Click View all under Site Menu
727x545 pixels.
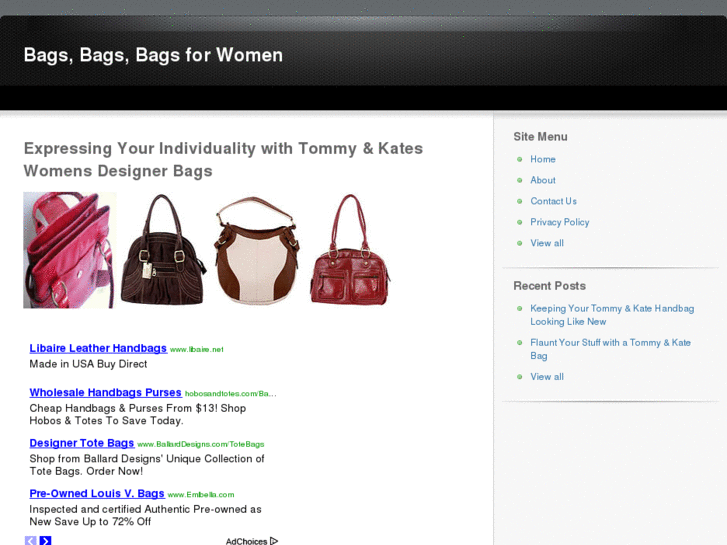[x=547, y=243]
